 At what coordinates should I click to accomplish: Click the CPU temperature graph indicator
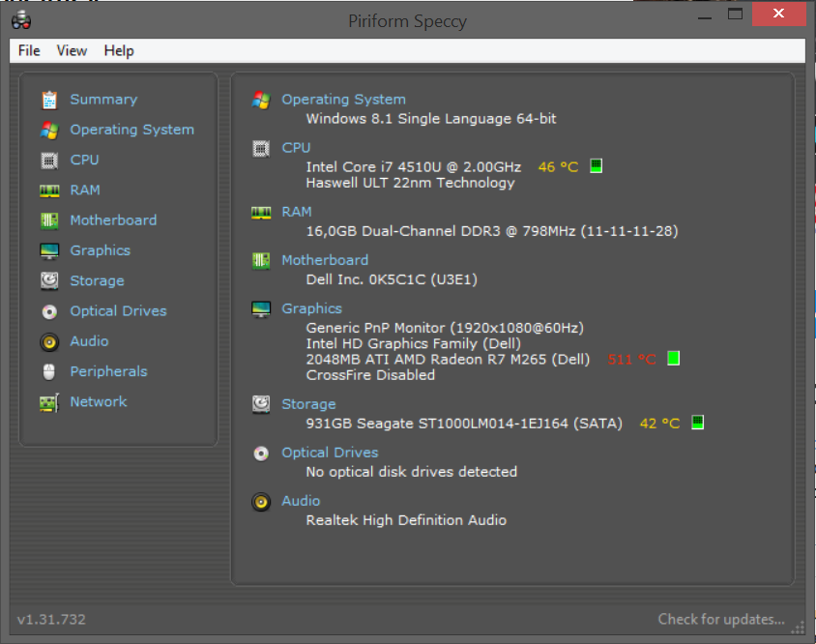pyautogui.click(x=597, y=166)
